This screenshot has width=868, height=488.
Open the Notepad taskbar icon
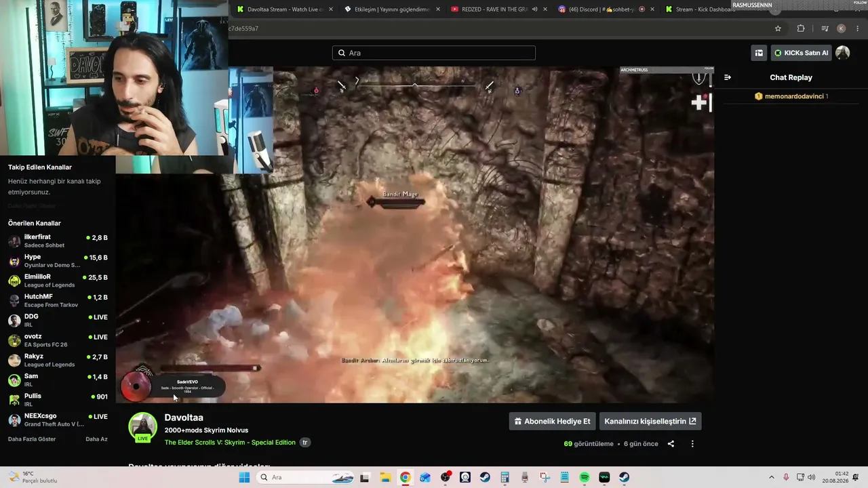564,477
